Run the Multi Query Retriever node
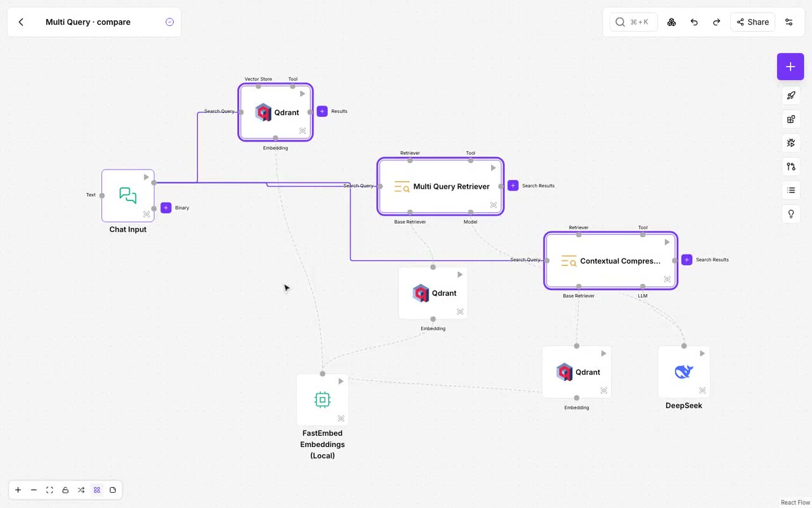This screenshot has height=508, width=812. pyautogui.click(x=493, y=168)
